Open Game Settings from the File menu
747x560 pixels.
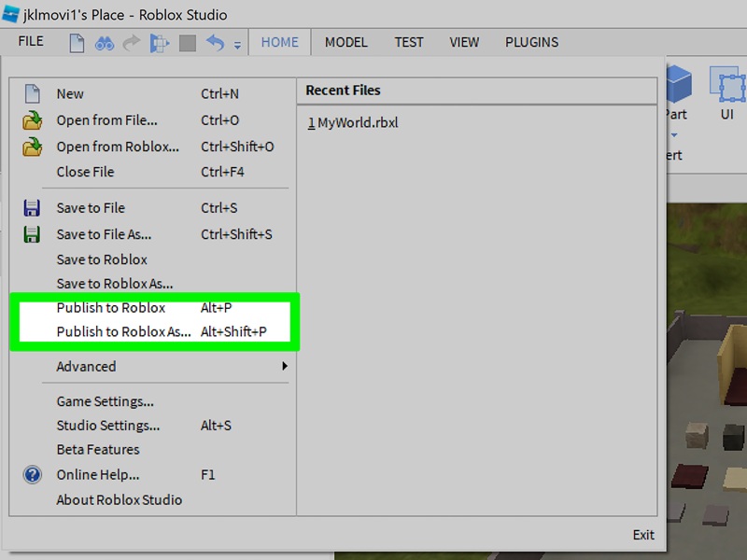(105, 400)
